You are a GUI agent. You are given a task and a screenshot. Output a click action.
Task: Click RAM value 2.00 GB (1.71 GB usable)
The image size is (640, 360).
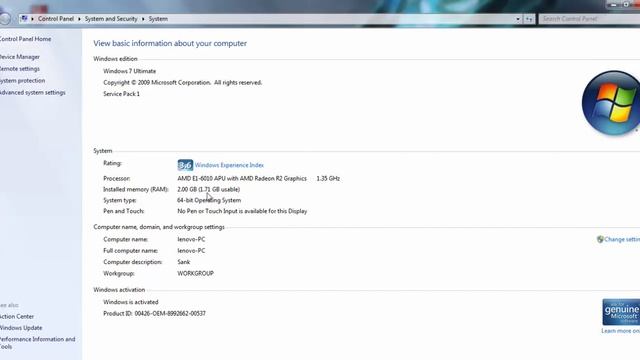point(209,190)
